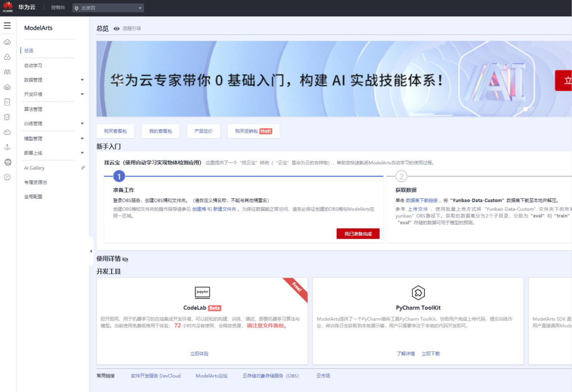This screenshot has width=572, height=392.
Task: Select step 2 circle in the 新手入门 guide
Action: click(x=401, y=176)
